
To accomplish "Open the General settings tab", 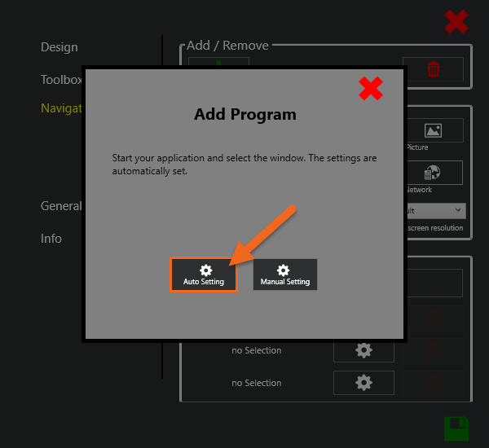I will 61,206.
